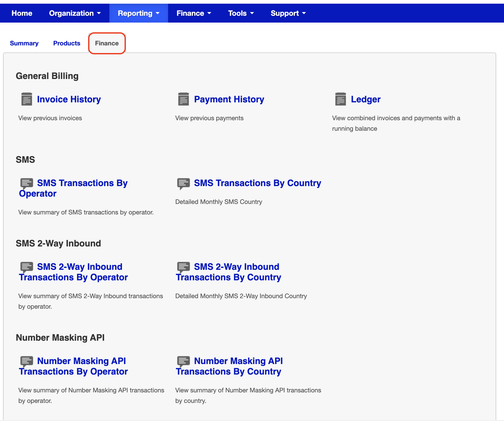This screenshot has width=504, height=421.
Task: Open SMS 2-Way Inbound Transactions By Country
Action: click(228, 272)
